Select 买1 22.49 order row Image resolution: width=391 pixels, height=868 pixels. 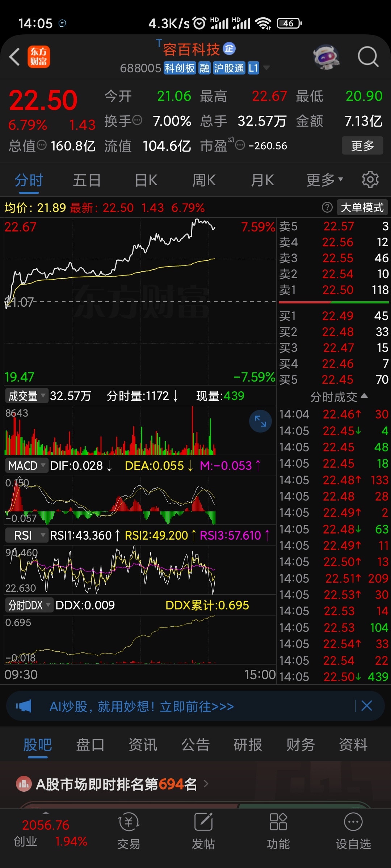pos(333,316)
